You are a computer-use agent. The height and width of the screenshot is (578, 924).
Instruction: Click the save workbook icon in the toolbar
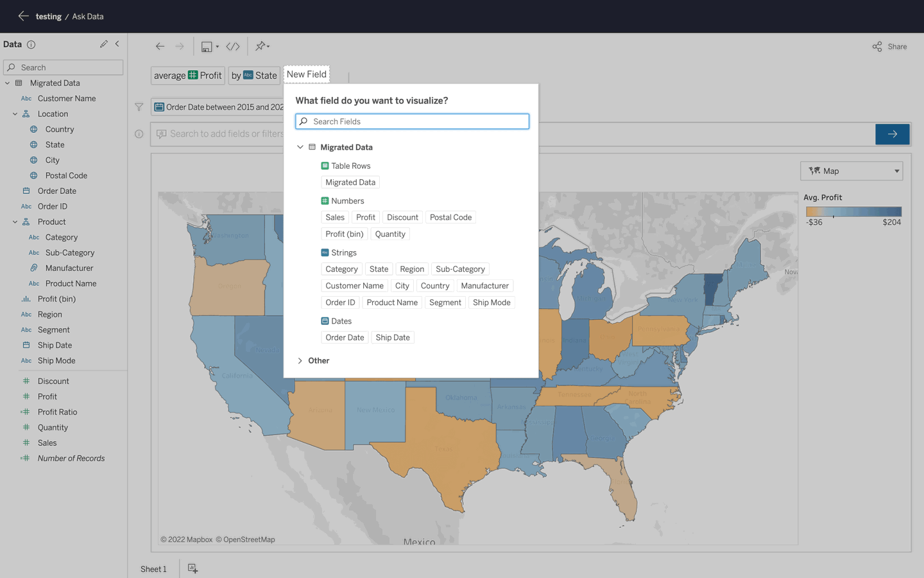click(x=207, y=46)
